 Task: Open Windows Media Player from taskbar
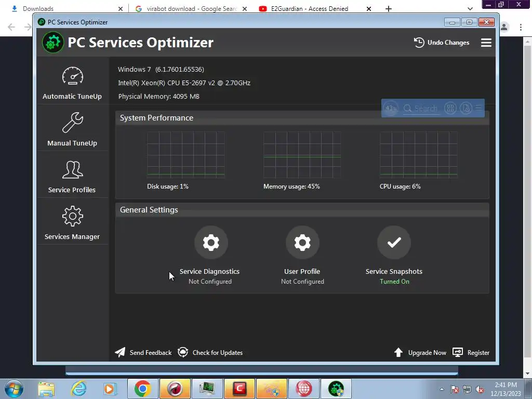(110, 389)
